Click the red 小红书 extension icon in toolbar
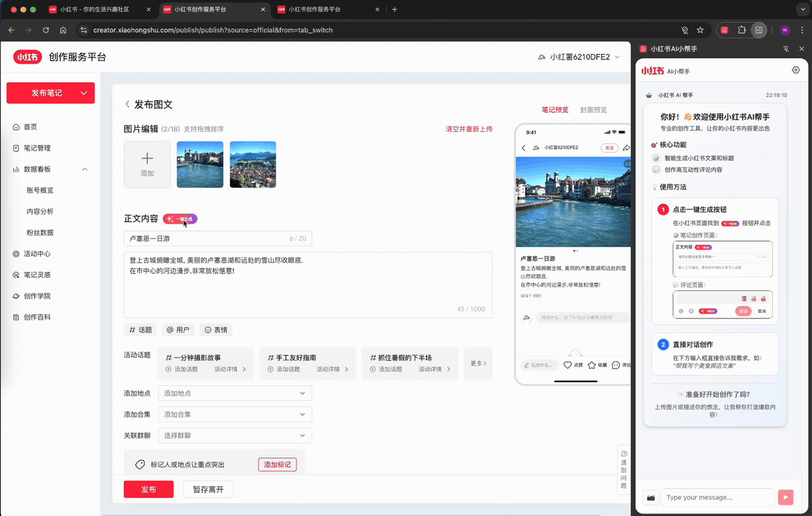Image resolution: width=812 pixels, height=516 pixels. tap(725, 30)
